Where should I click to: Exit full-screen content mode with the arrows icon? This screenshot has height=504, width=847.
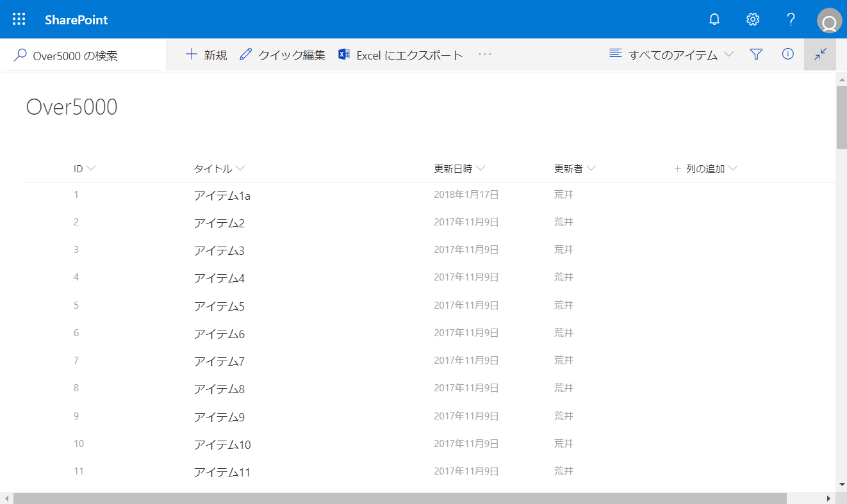[x=820, y=54]
